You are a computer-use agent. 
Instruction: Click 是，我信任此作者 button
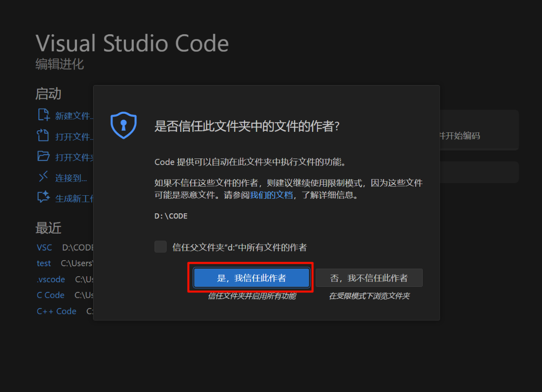[252, 278]
